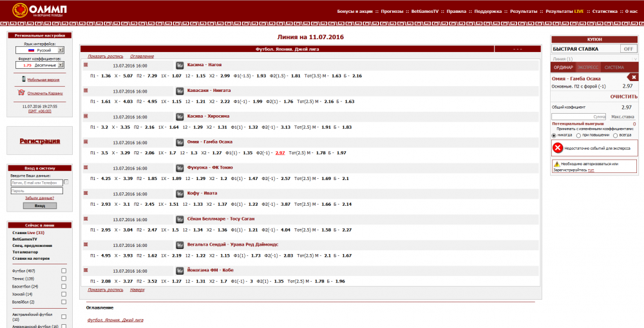
Task: Toggle the Быстрая ставка OFF switch
Action: 628,49
